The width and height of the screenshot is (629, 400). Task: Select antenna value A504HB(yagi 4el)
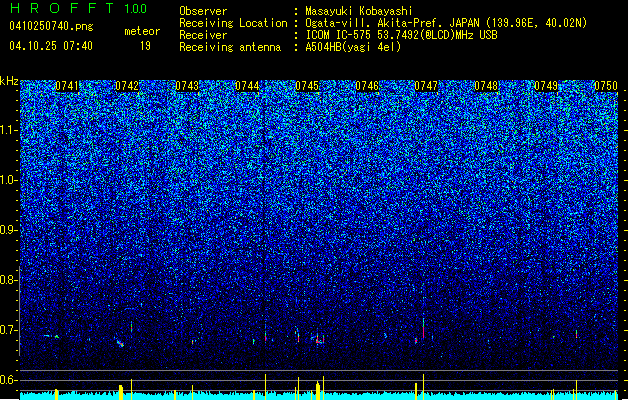tap(353, 47)
